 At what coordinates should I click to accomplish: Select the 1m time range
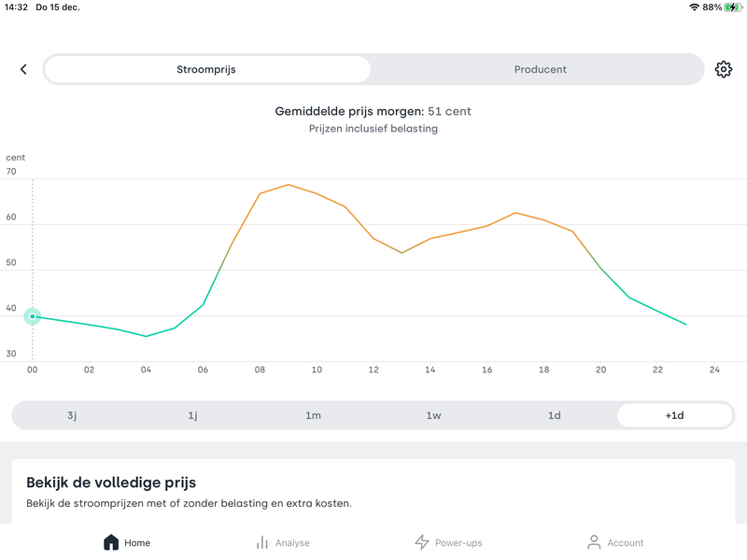pos(313,415)
